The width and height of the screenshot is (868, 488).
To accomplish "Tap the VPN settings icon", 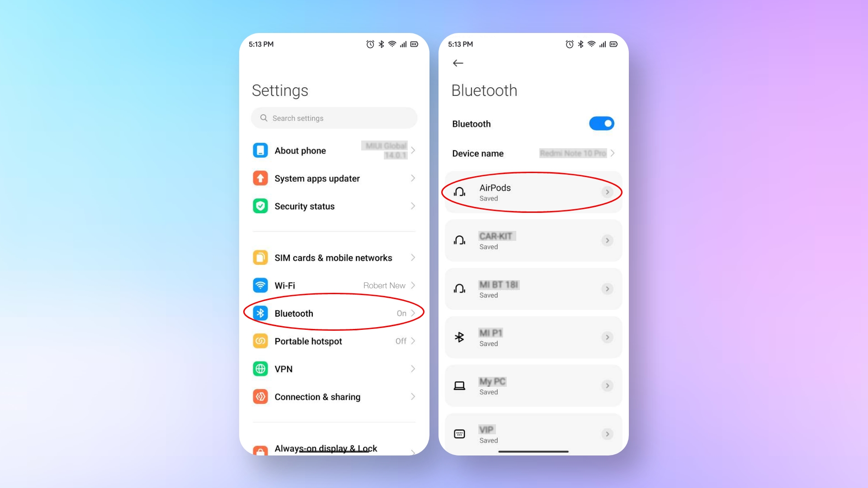I will coord(260,368).
